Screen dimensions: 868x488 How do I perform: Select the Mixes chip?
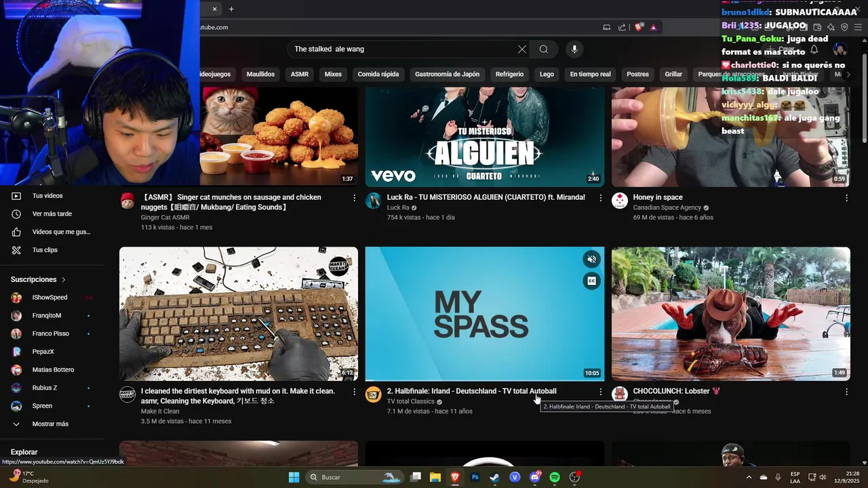tap(333, 75)
